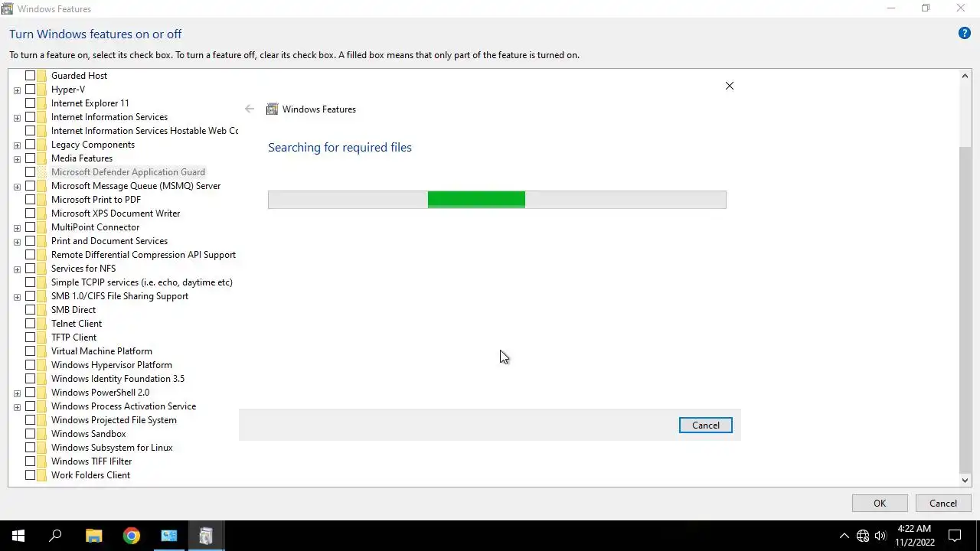The height and width of the screenshot is (551, 980).
Task: Click the scrollbar up arrow
Action: tap(965, 76)
